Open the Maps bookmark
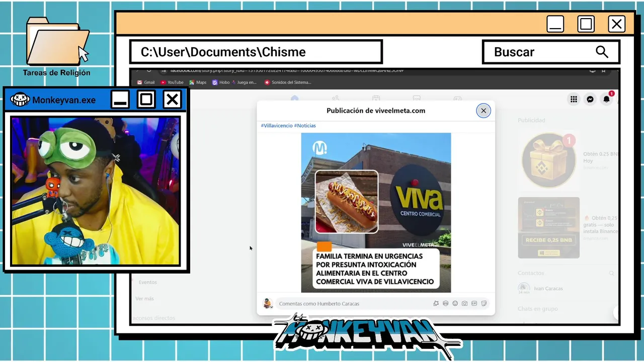This screenshot has width=644, height=362. [198, 82]
